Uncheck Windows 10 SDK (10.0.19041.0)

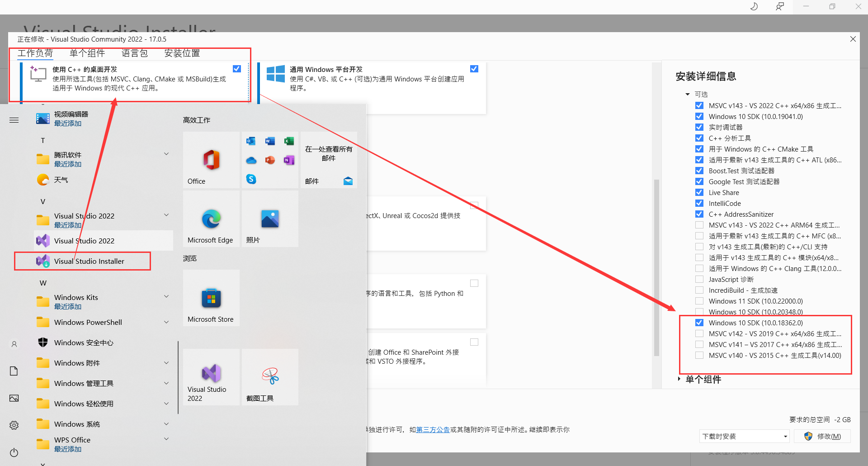pyautogui.click(x=699, y=116)
